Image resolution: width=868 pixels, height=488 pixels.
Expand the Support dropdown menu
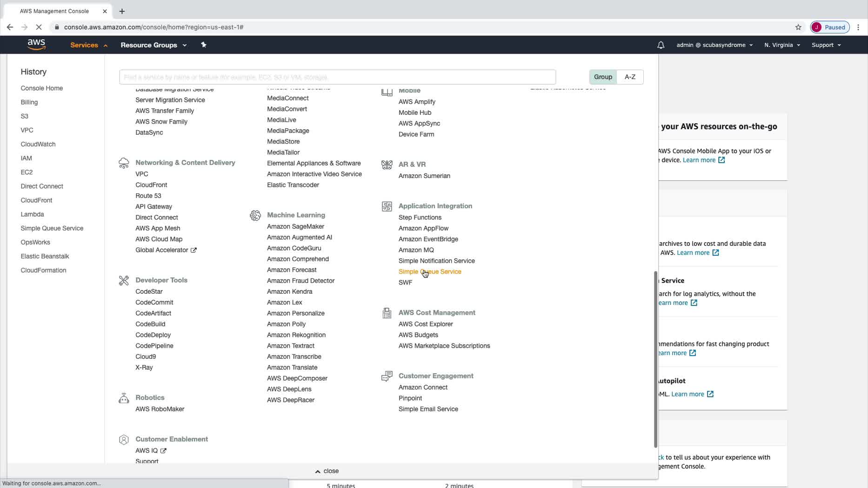826,45
